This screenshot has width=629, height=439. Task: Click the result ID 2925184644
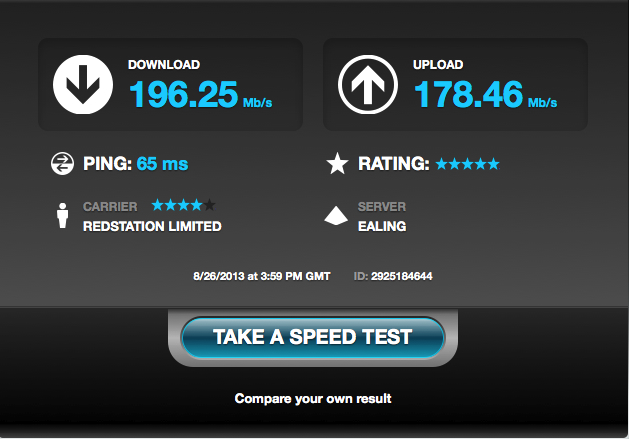tap(402, 276)
